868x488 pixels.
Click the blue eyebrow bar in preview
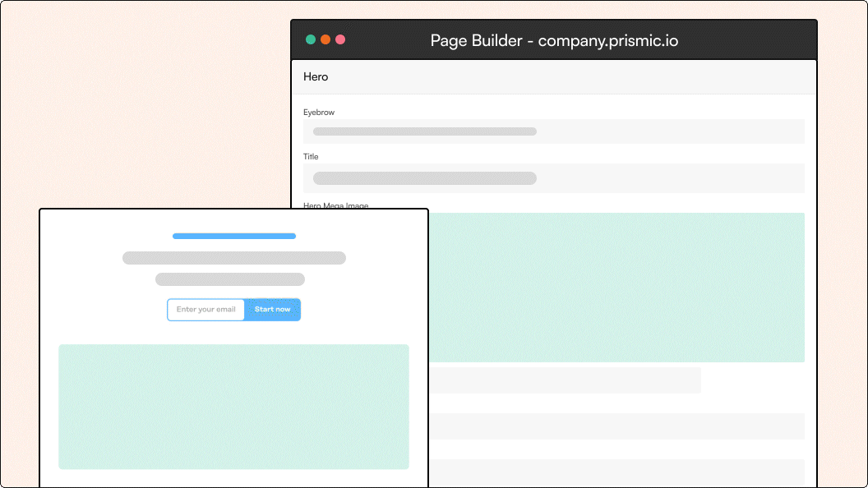[234, 237]
